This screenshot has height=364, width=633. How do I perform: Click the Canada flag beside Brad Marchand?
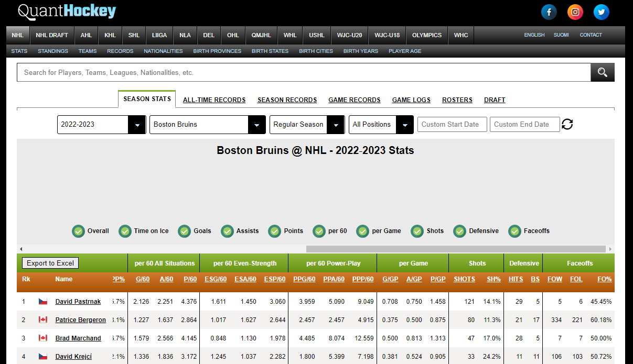pyautogui.click(x=43, y=338)
